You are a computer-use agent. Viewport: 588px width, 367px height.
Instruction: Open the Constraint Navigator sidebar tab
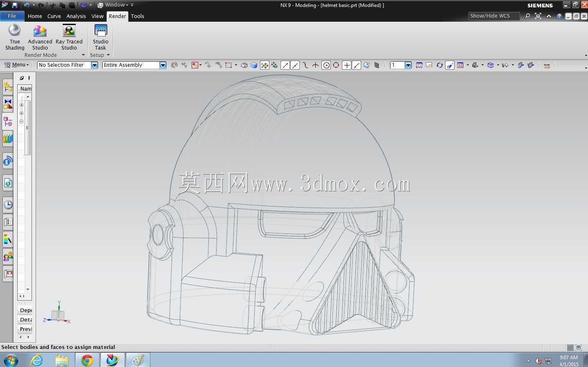pyautogui.click(x=8, y=104)
